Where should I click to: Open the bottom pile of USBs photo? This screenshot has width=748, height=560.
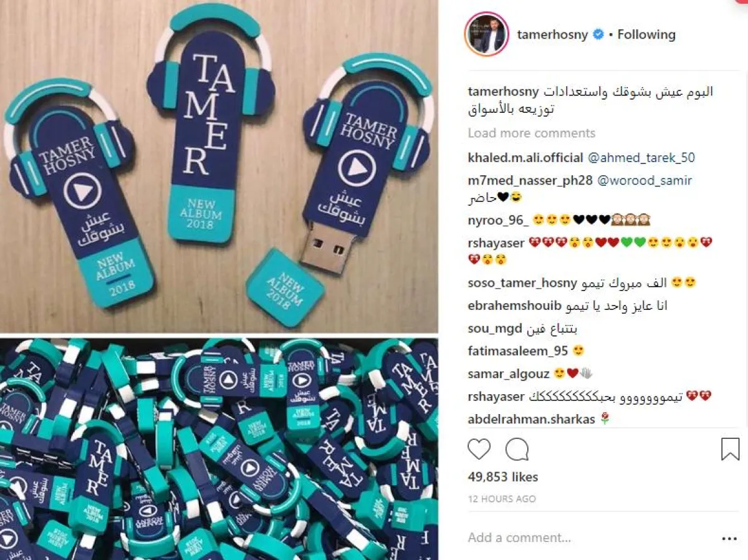219,449
